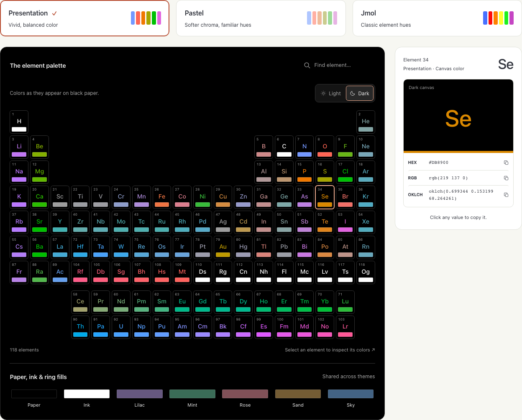Image resolution: width=522 pixels, height=420 pixels.
Task: Select the Magnesium (Mg) element tile
Action: tap(40, 172)
